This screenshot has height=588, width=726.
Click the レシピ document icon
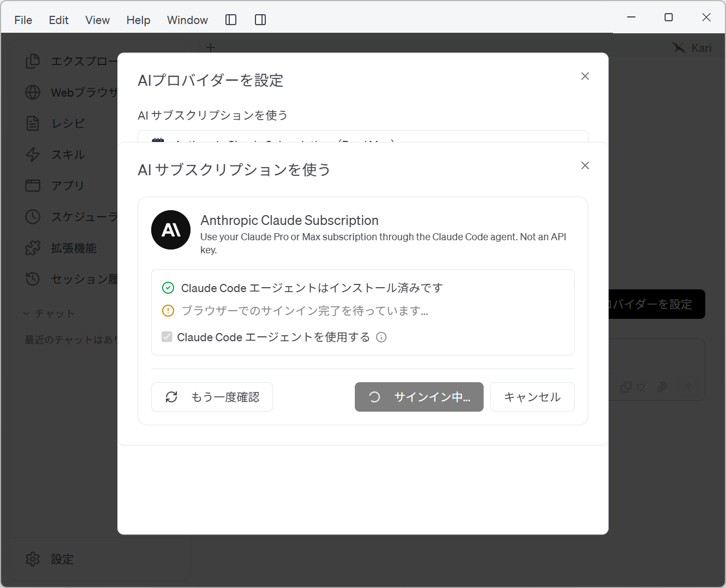click(33, 123)
